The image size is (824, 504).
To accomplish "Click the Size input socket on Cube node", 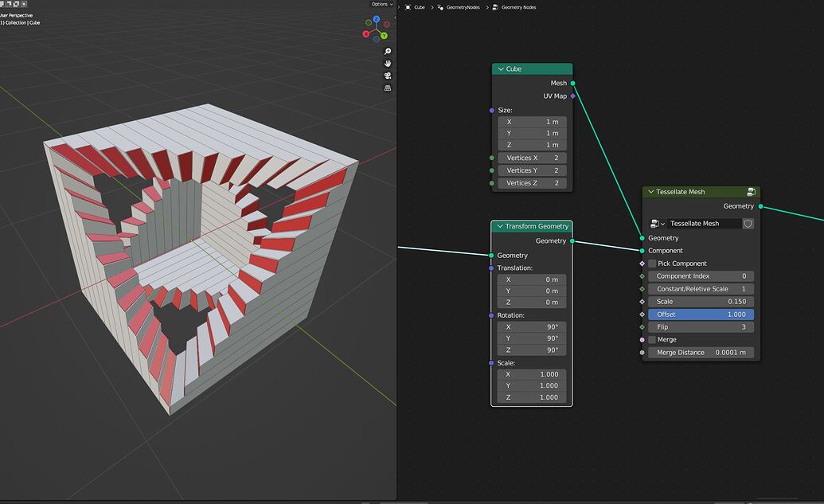I will [492, 111].
